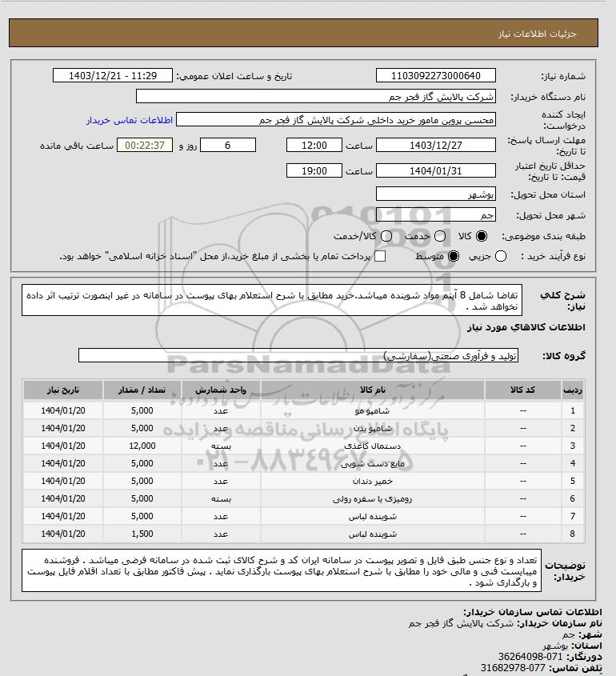Click the تعداد / مقدار column header
616x676 pixels.
[x=142, y=390]
